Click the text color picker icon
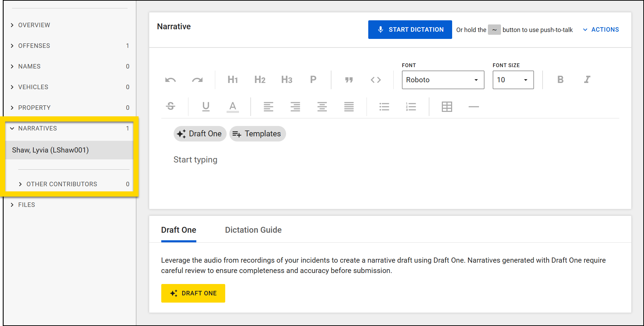The width and height of the screenshot is (644, 326). point(232,106)
